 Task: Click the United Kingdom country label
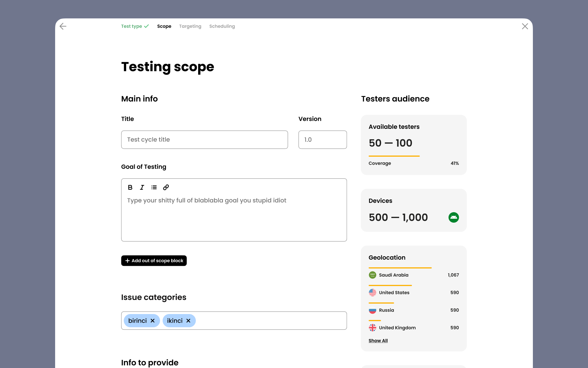397,328
